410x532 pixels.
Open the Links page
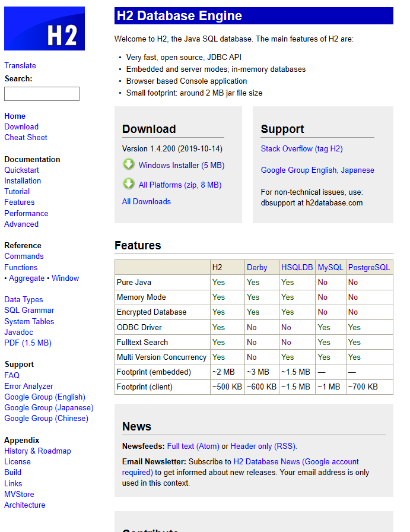tap(13, 483)
